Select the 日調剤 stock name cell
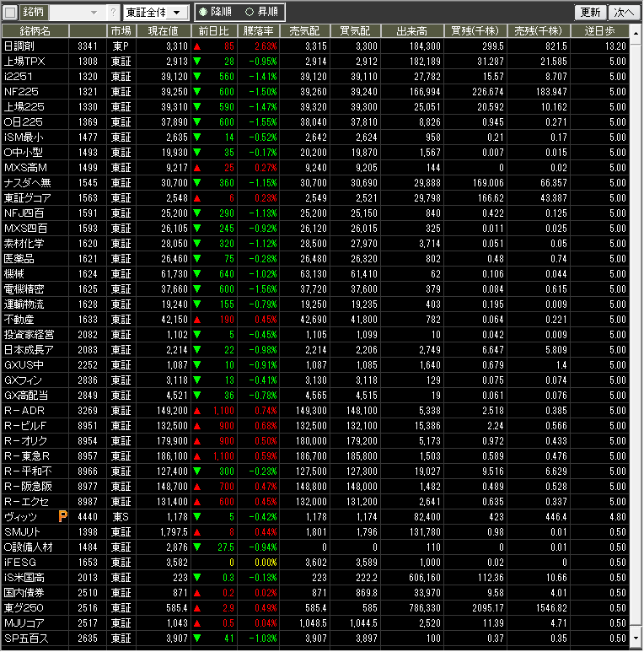Image resolution: width=644 pixels, height=652 pixels. [x=35, y=46]
